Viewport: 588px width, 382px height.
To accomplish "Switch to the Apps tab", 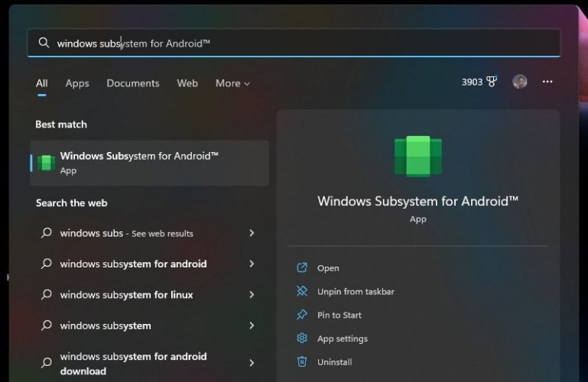I will point(77,83).
